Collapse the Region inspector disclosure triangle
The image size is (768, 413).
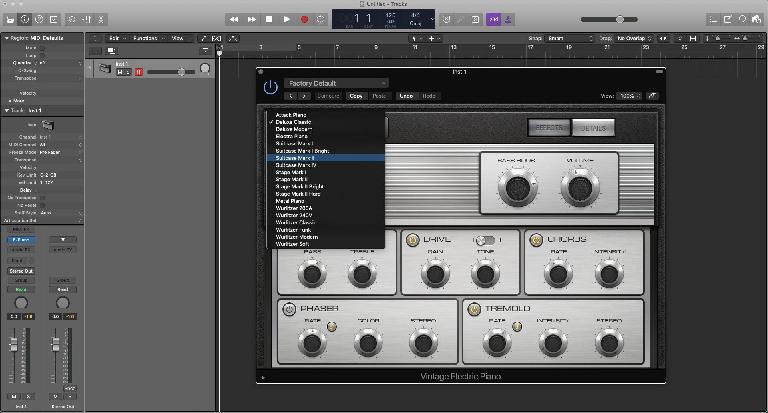[x=7, y=38]
